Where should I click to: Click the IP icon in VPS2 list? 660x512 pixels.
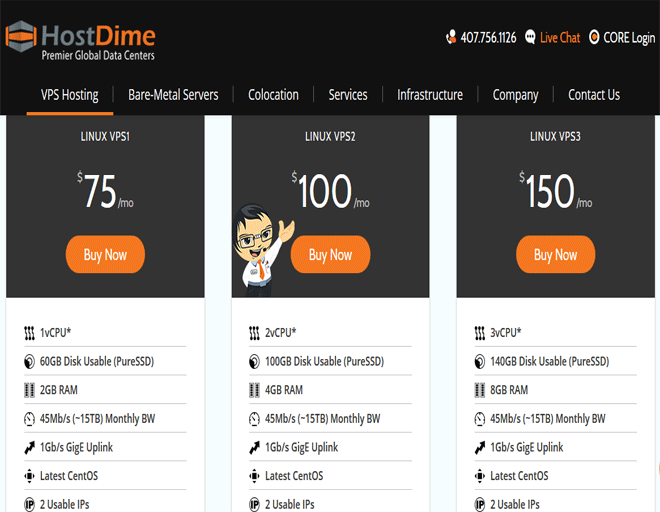click(254, 504)
